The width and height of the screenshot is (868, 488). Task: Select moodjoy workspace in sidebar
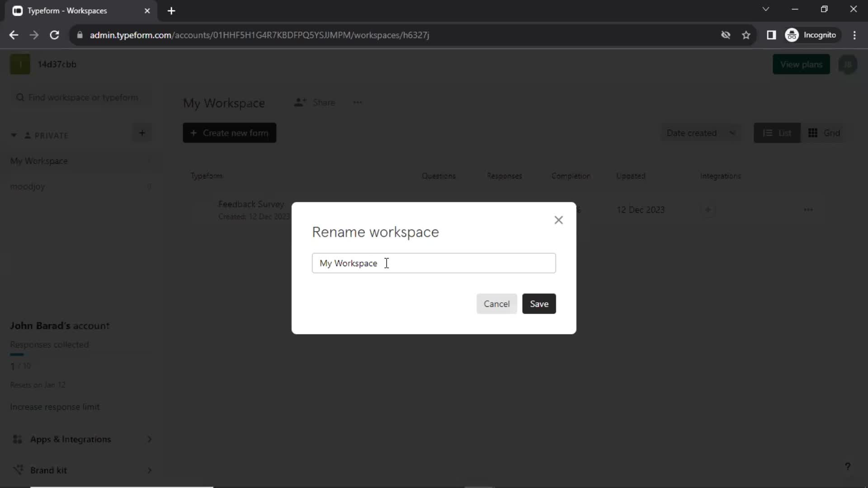point(81,186)
